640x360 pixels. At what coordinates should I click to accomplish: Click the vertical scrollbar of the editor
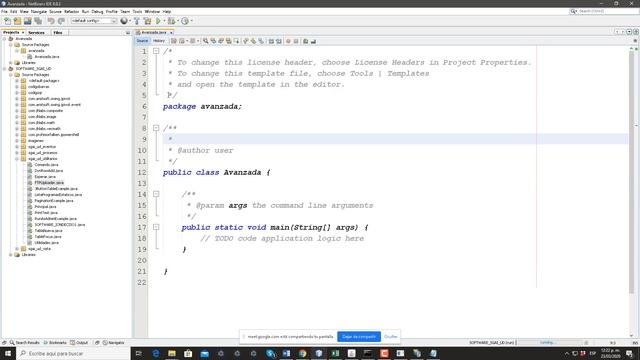(x=631, y=171)
